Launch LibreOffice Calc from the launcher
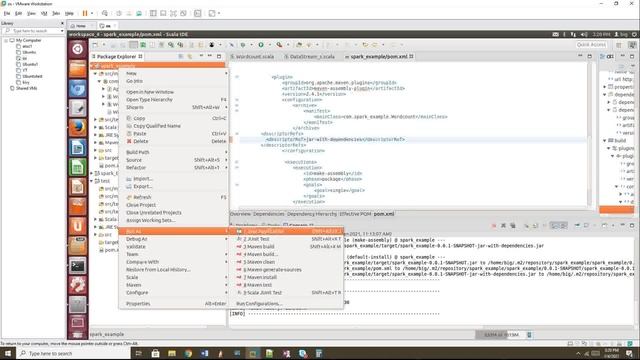 pyautogui.click(x=78, y=167)
